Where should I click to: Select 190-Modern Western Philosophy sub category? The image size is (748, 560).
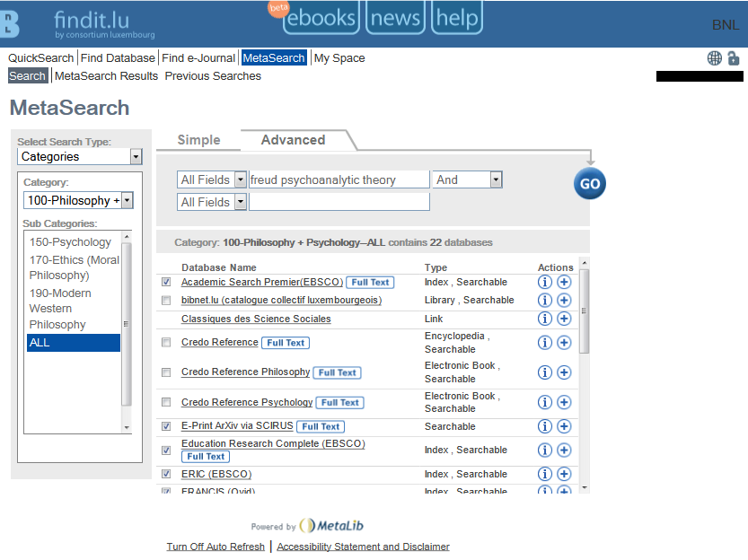[x=74, y=309]
